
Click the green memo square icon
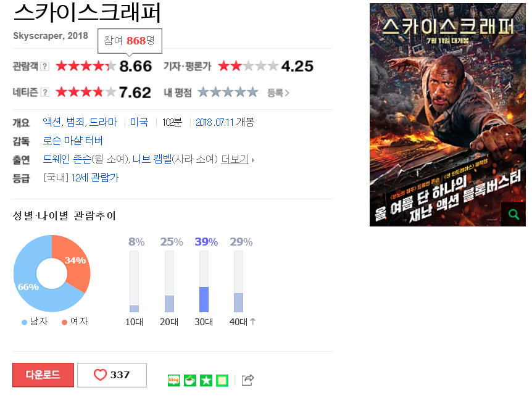pyautogui.click(x=222, y=380)
